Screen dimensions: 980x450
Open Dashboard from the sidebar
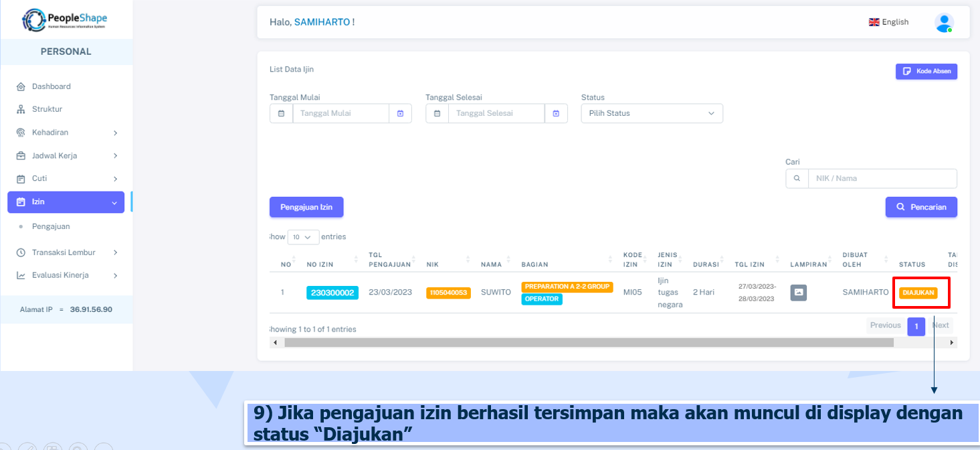(x=51, y=86)
